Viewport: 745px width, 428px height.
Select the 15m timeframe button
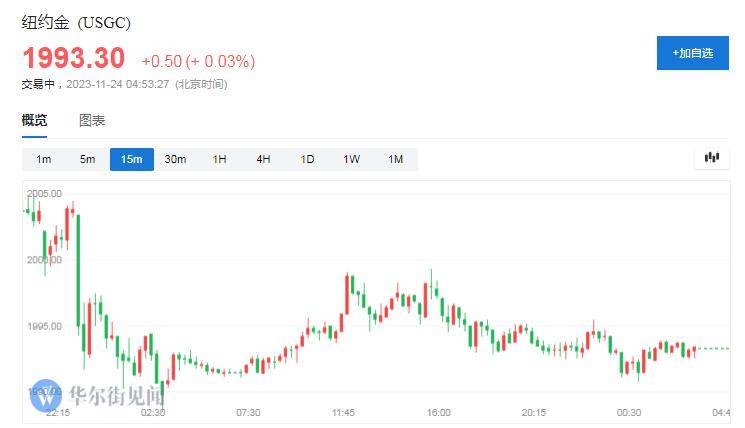[132, 159]
